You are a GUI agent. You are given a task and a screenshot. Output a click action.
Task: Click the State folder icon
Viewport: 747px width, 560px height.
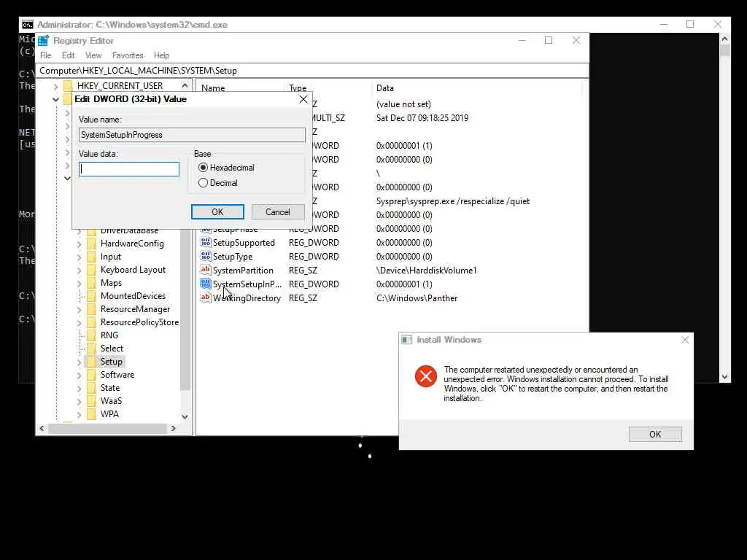click(x=91, y=388)
